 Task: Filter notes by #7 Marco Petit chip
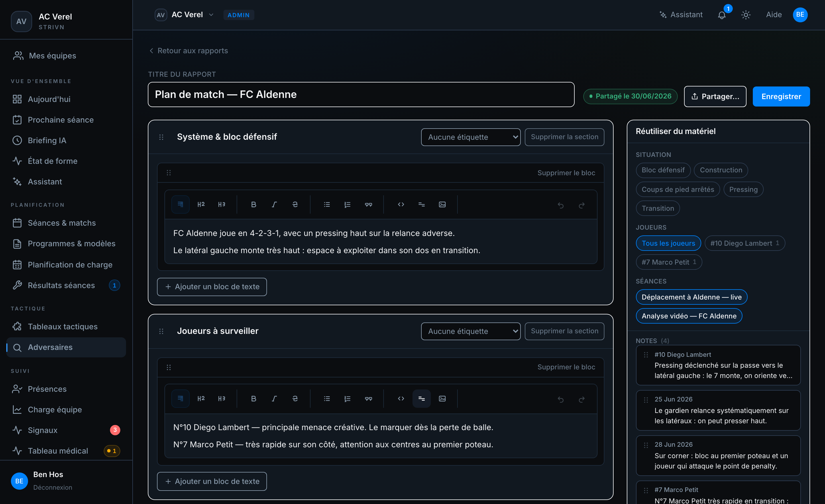point(669,262)
